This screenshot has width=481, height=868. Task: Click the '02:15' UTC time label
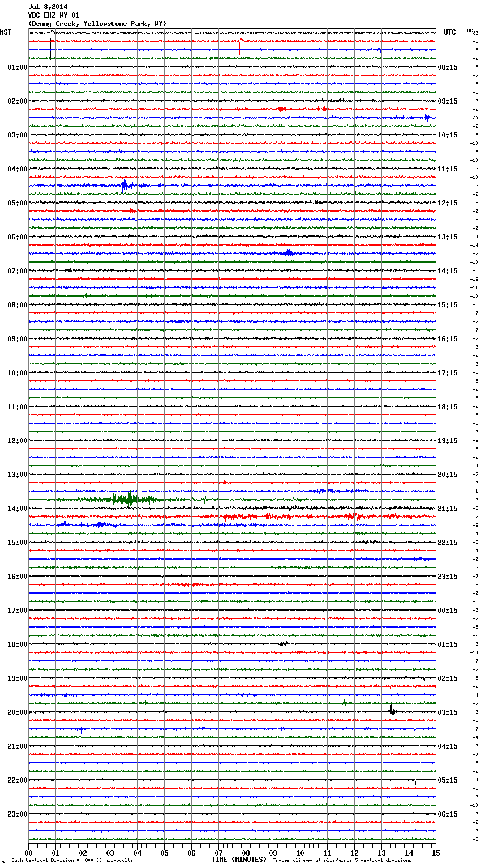point(448,678)
